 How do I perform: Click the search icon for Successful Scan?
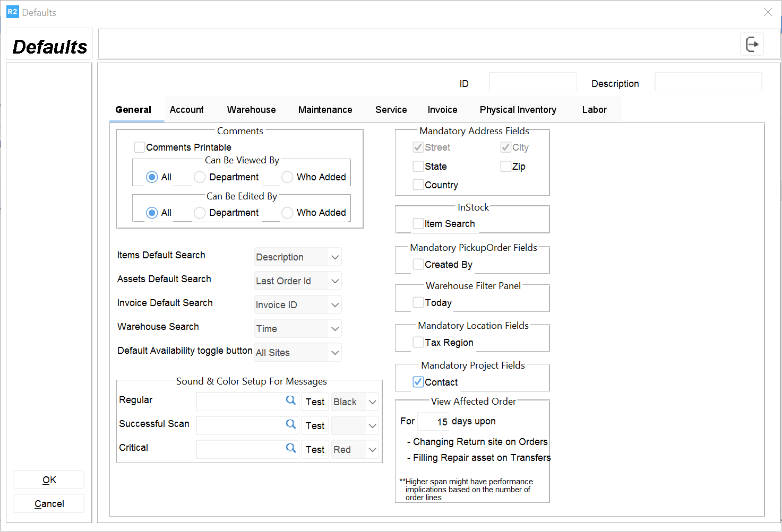tap(291, 424)
